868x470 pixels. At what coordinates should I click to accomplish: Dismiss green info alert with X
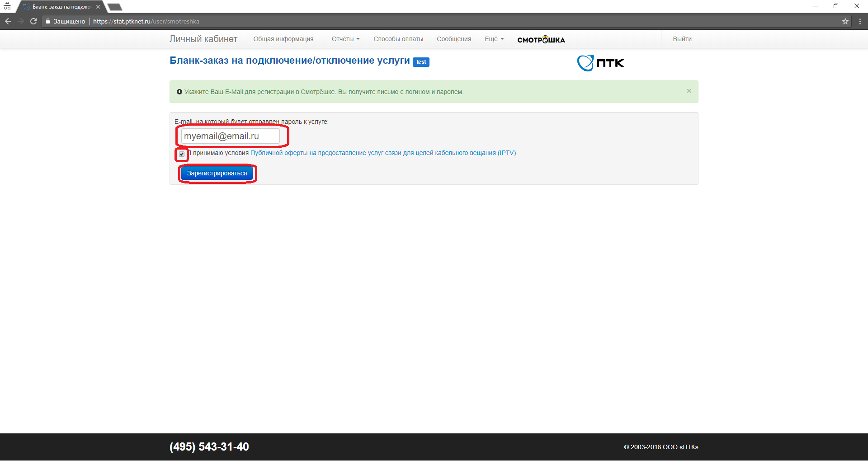(689, 91)
